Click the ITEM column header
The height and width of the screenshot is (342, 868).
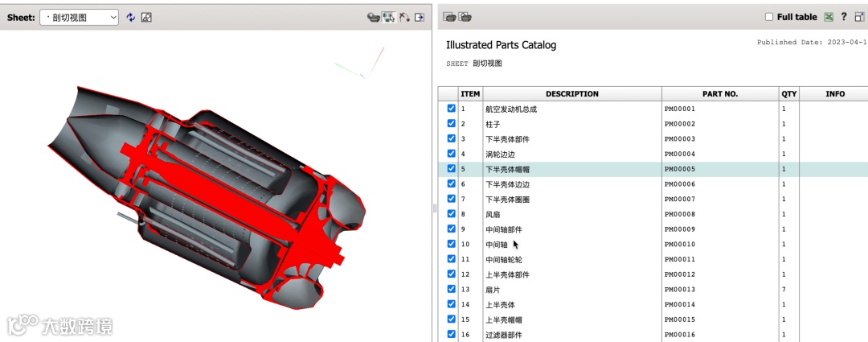[x=470, y=93]
